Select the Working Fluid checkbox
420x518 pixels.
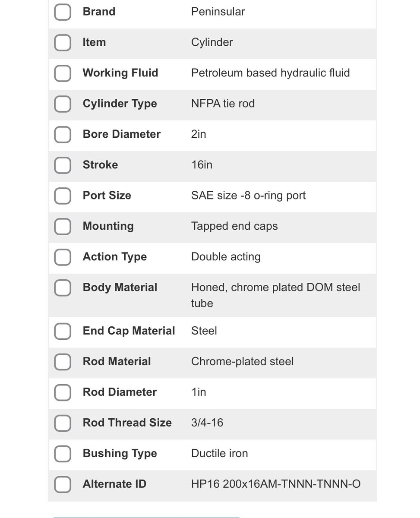tap(63, 73)
